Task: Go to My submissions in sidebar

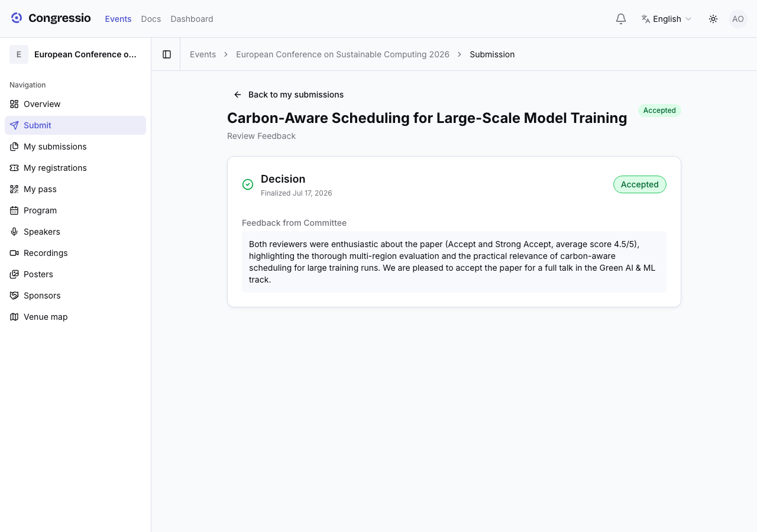Action: [x=76, y=147]
